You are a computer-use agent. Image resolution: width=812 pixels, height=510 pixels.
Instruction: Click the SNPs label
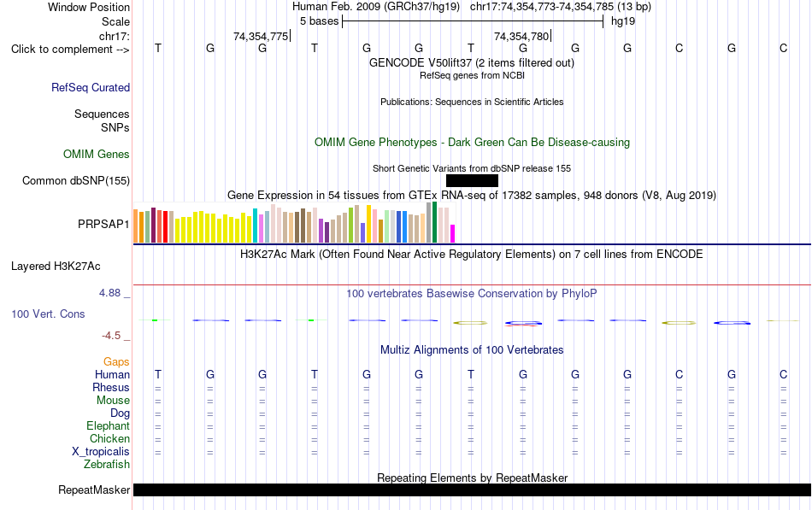click(x=115, y=127)
